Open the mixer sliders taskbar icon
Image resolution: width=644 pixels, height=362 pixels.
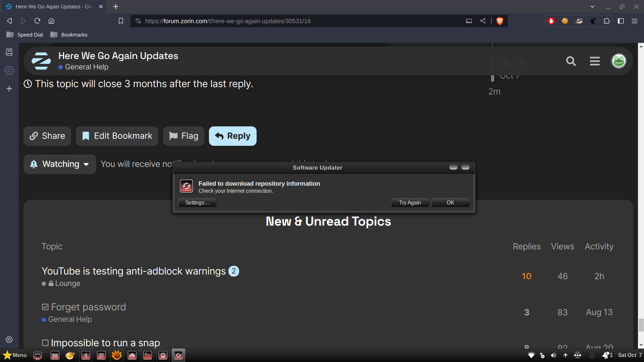pyautogui.click(x=55, y=355)
